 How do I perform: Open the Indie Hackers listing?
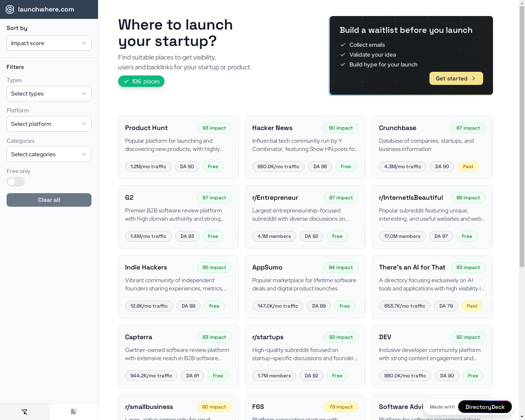click(x=178, y=287)
